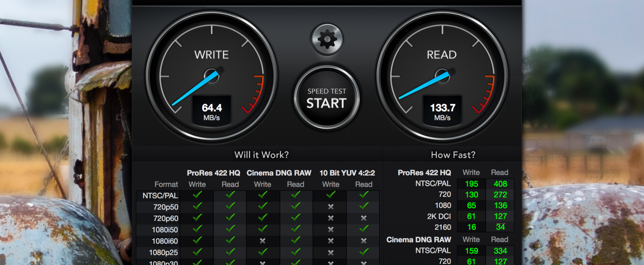Click 1080p25 Cinema DNG RAW Write checkmark
This screenshot has height=265, width=644.
(x=263, y=252)
